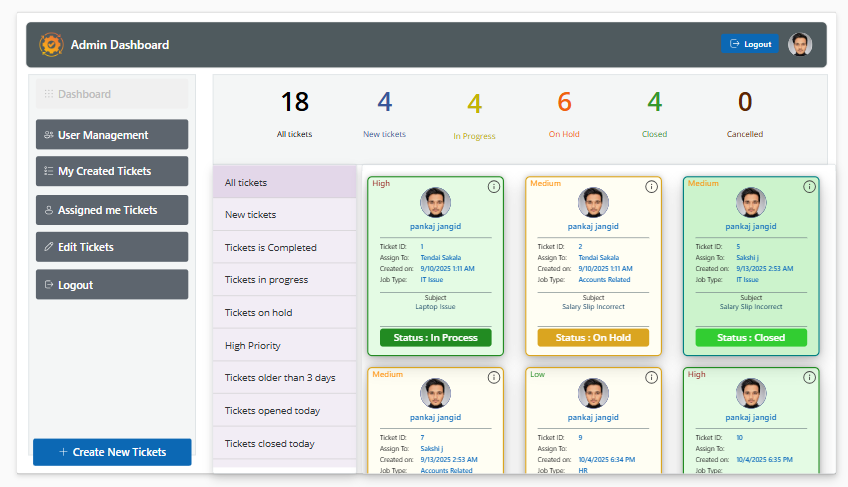
Task: Choose Tickets older than 3 days filter
Action: tap(284, 378)
